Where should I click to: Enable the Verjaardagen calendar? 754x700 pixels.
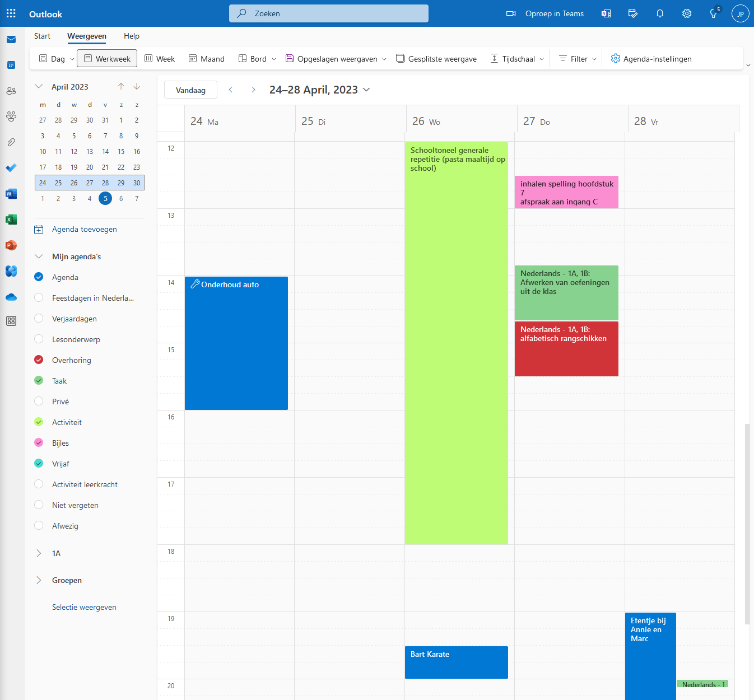coord(39,319)
